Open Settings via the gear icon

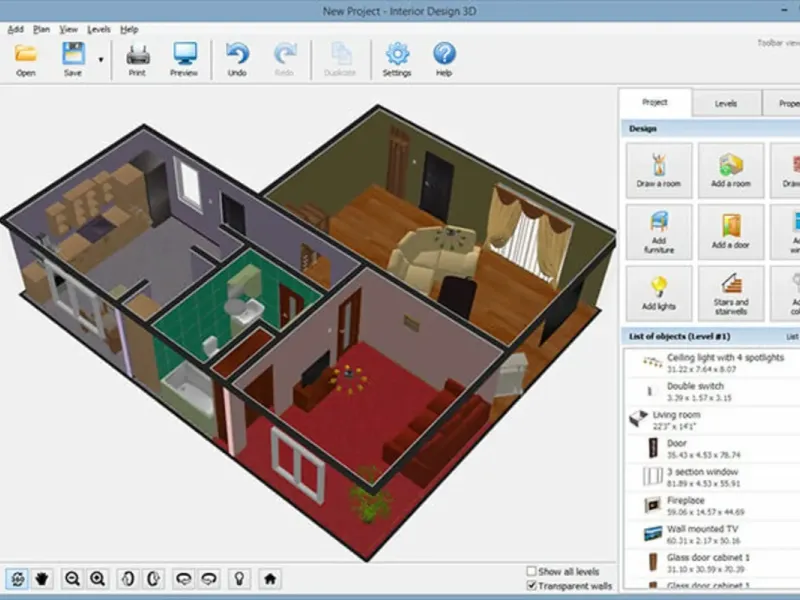(x=397, y=60)
